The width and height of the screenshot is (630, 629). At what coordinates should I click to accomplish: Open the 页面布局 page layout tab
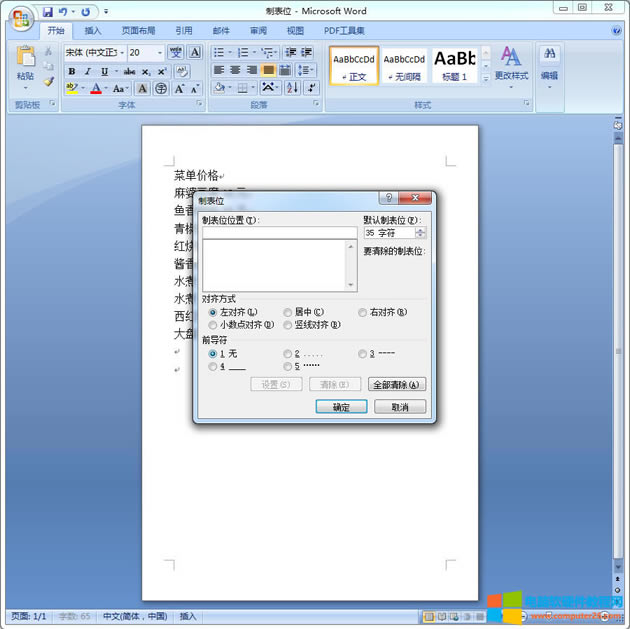click(x=138, y=31)
